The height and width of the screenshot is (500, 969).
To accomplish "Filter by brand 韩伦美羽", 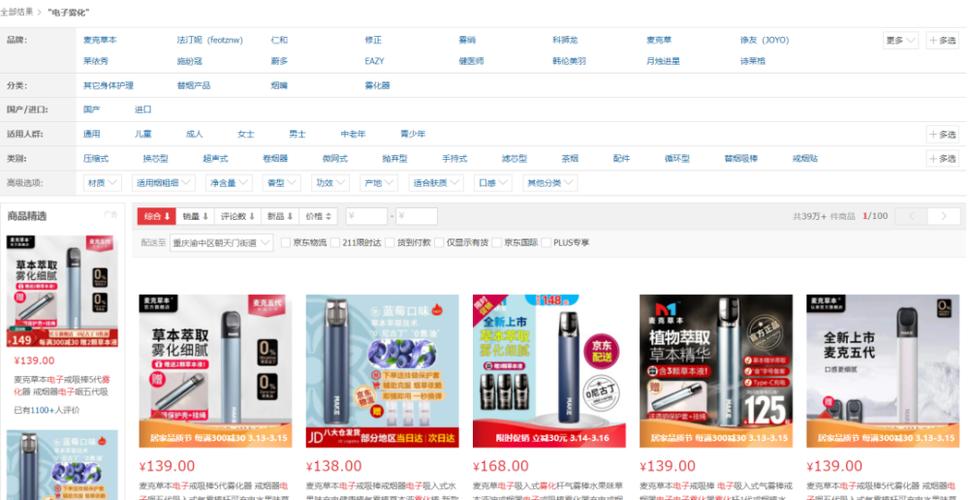I will click(x=569, y=61).
